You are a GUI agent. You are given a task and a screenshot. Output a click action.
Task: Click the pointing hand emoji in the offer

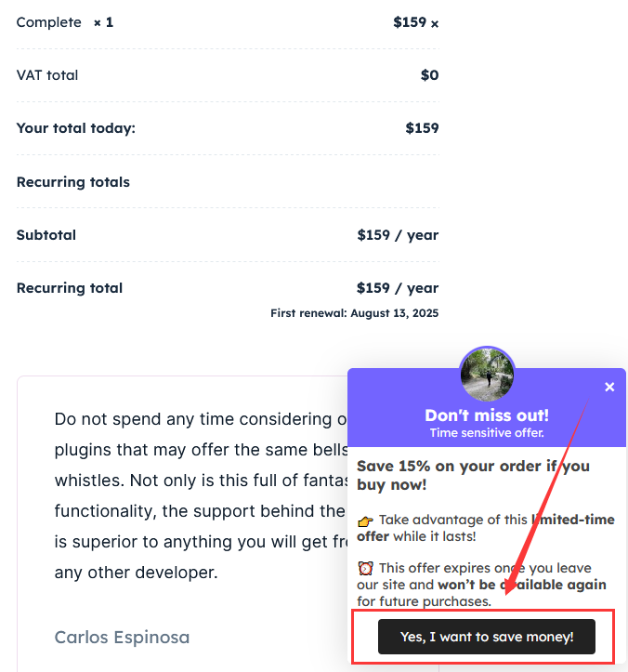[x=365, y=521]
